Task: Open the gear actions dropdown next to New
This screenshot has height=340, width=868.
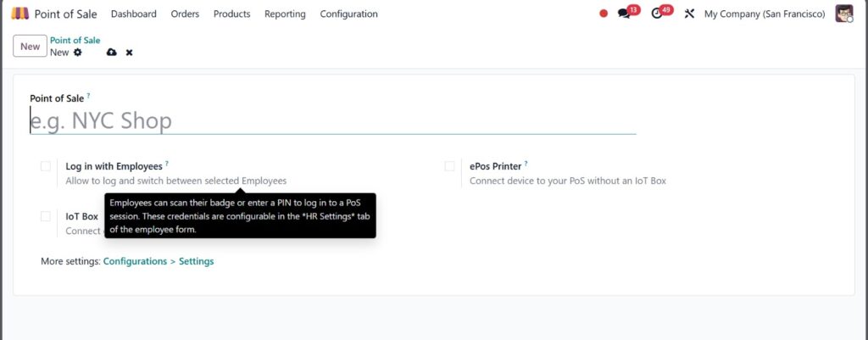Action: pos(78,53)
